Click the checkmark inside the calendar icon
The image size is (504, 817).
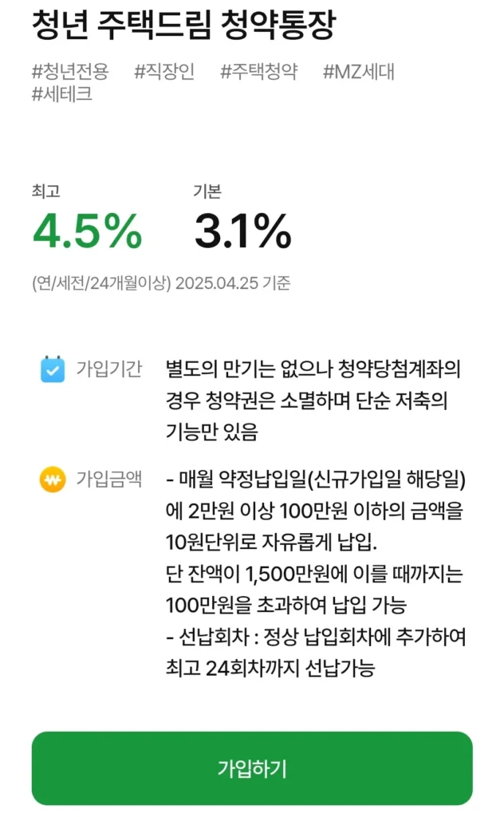point(52,372)
